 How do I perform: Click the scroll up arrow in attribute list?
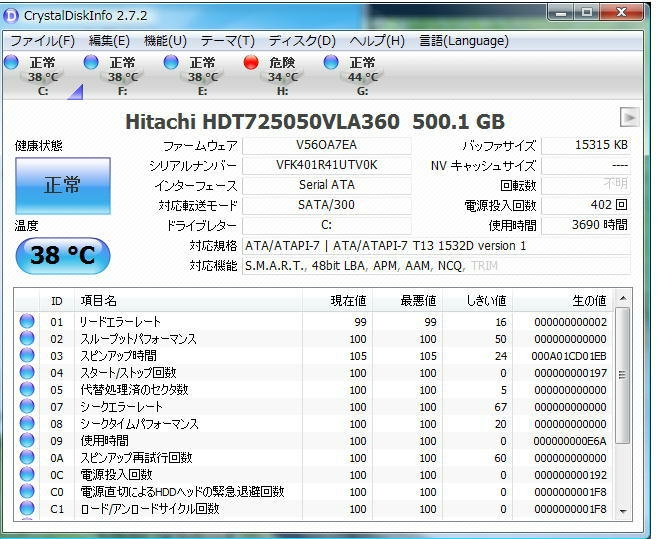pos(624,299)
